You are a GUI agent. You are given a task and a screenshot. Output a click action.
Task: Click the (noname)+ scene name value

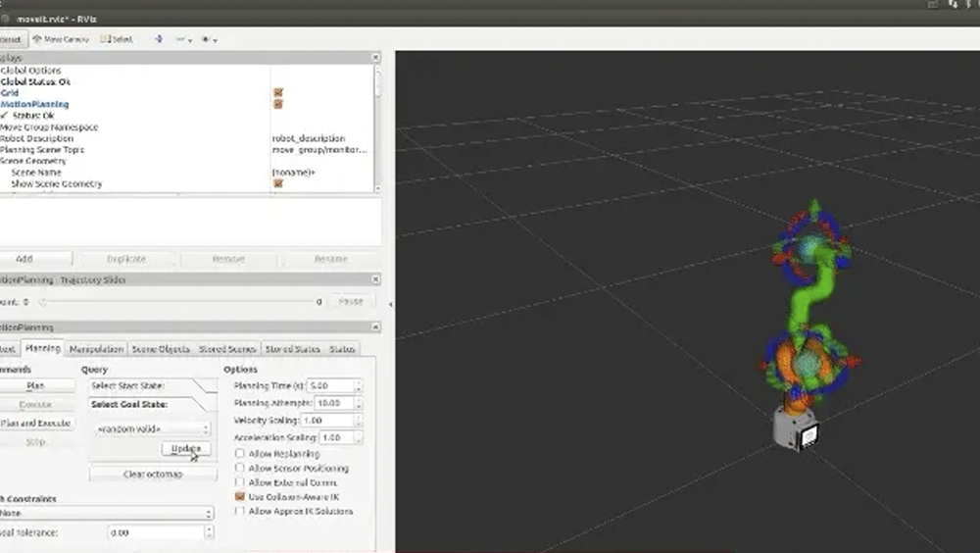point(294,172)
